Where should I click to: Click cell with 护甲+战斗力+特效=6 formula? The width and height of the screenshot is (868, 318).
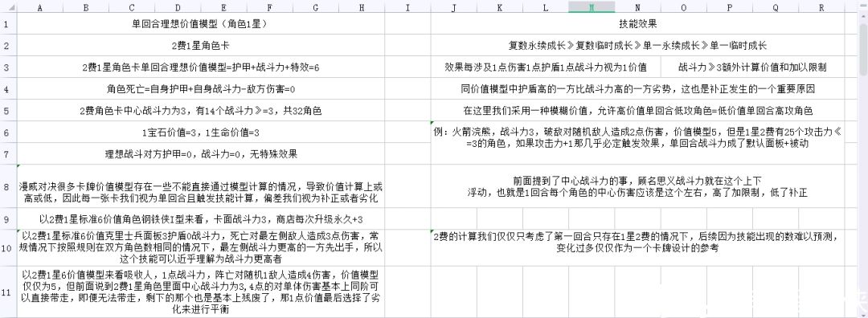pyautogui.click(x=200, y=67)
